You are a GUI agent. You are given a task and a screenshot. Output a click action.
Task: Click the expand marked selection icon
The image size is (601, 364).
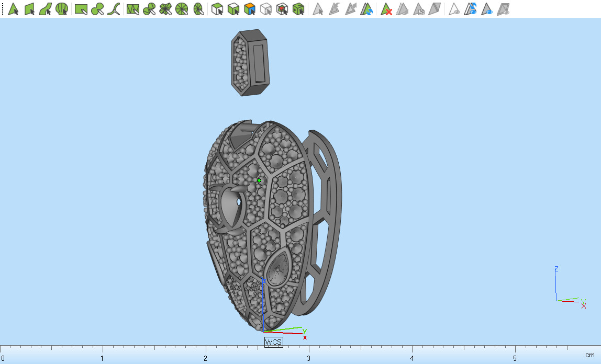[x=350, y=8]
